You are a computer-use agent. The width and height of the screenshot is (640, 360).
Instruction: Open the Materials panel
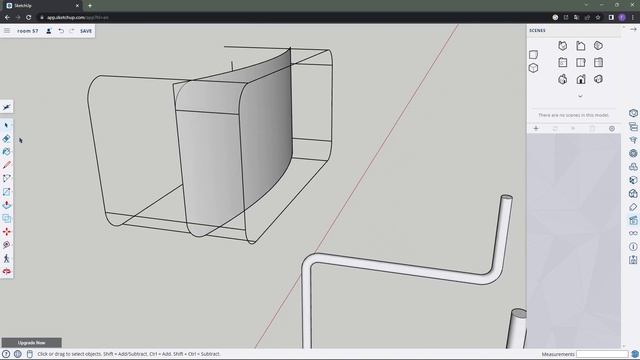pyautogui.click(x=633, y=180)
